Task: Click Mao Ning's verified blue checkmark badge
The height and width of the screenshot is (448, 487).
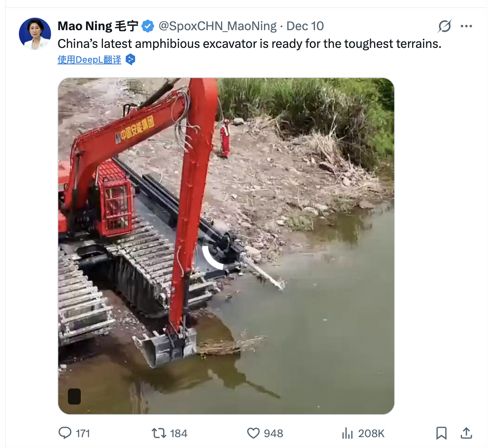Action: [148, 25]
